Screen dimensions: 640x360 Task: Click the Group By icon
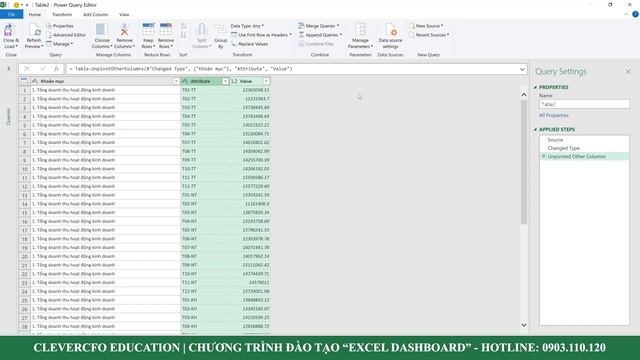[x=221, y=30]
